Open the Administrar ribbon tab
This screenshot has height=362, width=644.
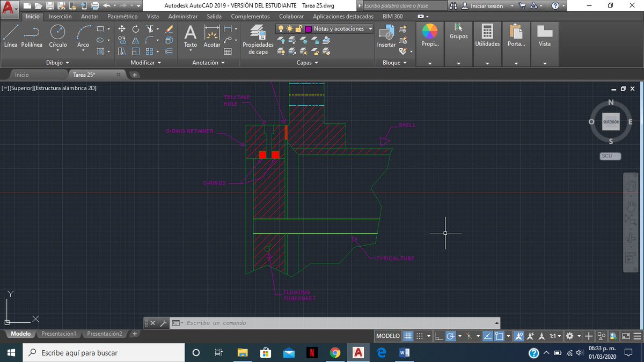point(183,17)
